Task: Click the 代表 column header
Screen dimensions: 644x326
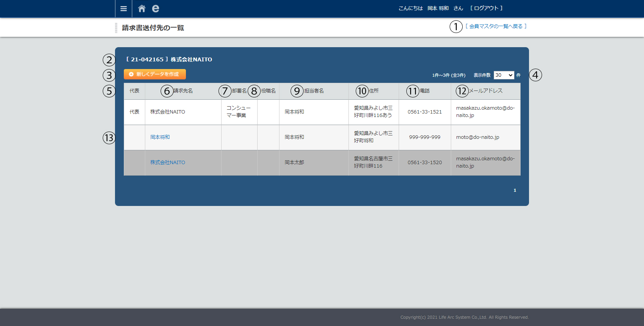Action: tap(134, 91)
